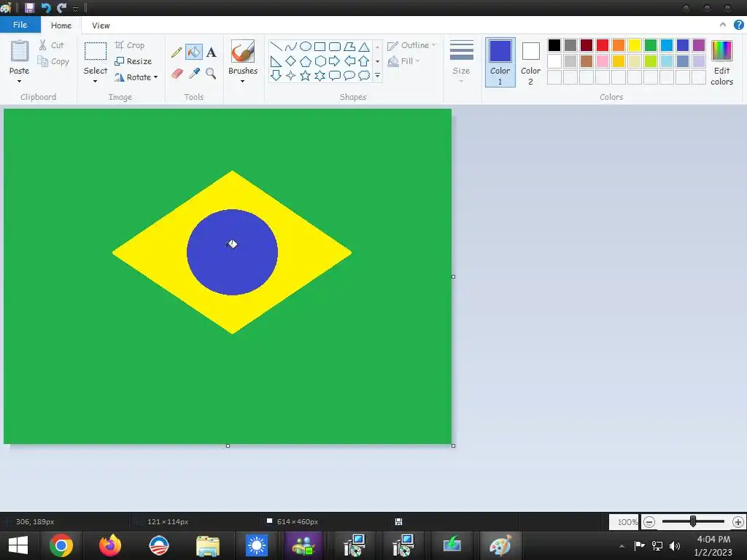The height and width of the screenshot is (560, 747).
Task: Choose the Line shape
Action: tap(276, 46)
